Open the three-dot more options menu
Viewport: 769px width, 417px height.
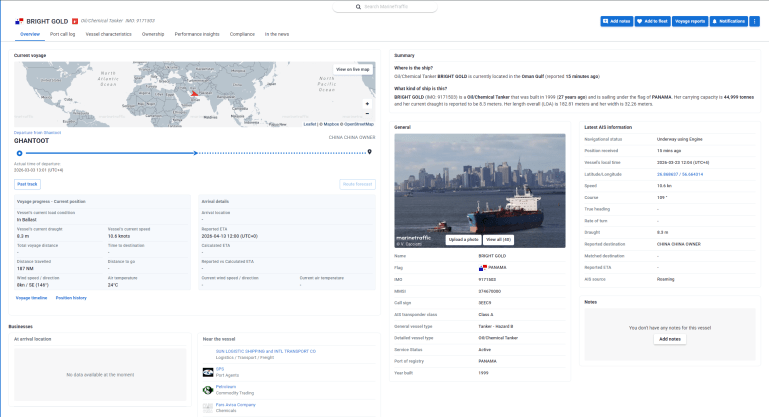tap(755, 20)
